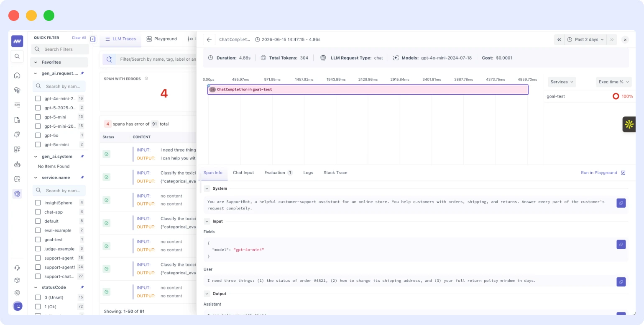Click the Middleware logo in the sidebar
This screenshot has width=644, height=325.
point(17,41)
